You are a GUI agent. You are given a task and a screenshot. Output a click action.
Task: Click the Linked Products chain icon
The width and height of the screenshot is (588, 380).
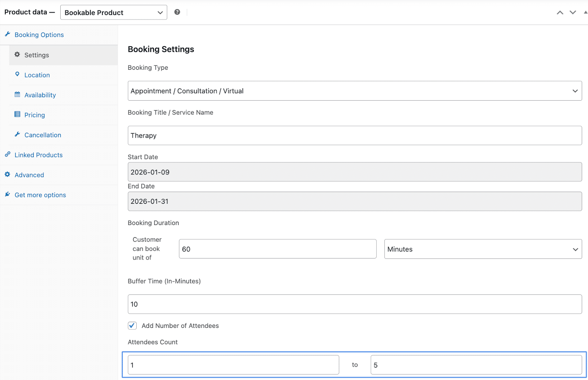7,154
